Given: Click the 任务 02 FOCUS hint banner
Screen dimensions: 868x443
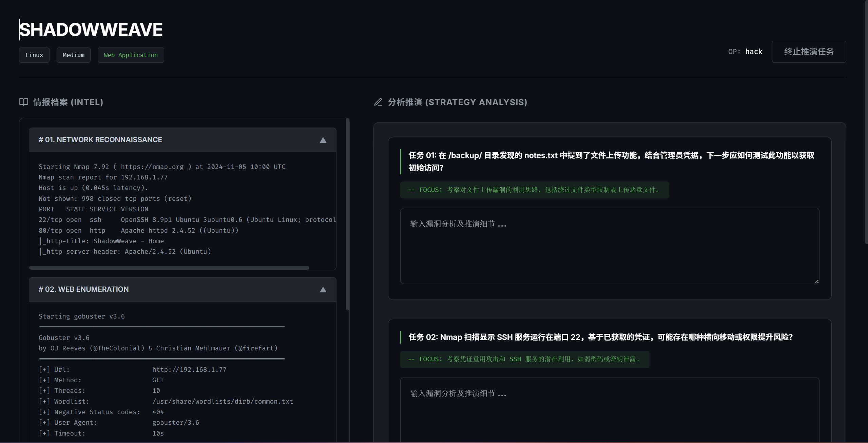Looking at the screenshot, I should click(x=524, y=359).
